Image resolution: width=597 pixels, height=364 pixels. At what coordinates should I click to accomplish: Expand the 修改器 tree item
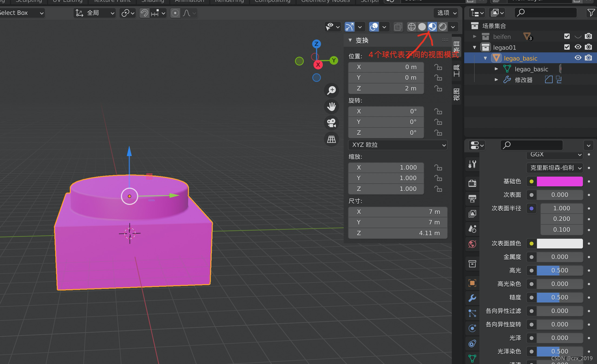coord(496,80)
